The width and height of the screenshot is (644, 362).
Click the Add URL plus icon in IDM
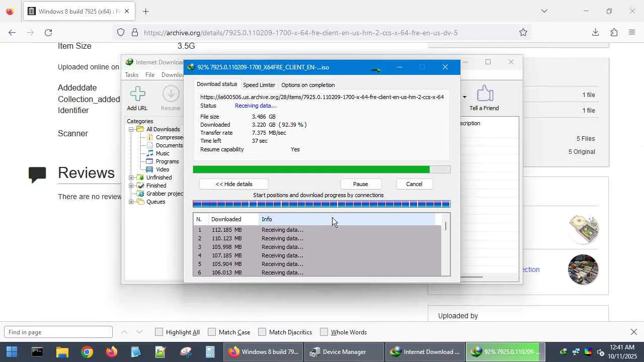click(x=137, y=94)
